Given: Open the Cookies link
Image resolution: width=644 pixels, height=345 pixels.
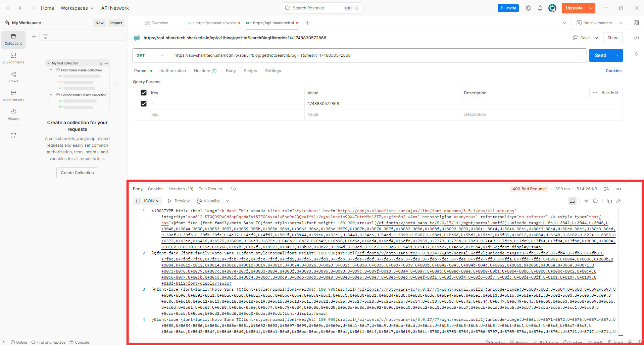Looking at the screenshot, I should 613,71.
